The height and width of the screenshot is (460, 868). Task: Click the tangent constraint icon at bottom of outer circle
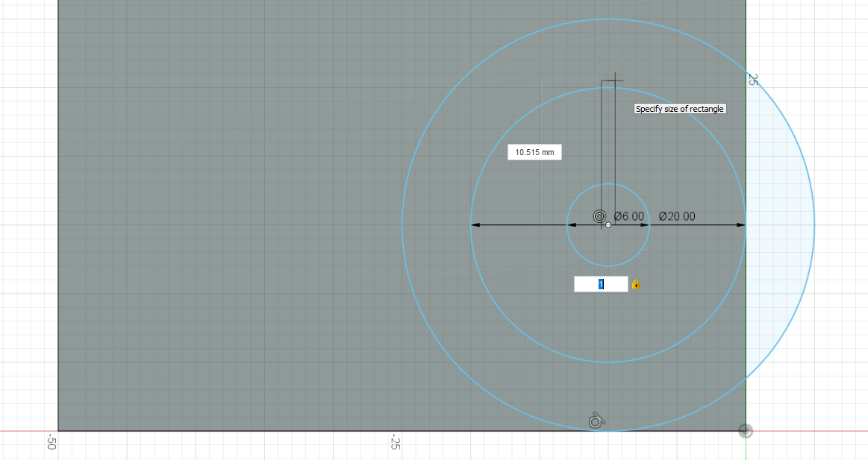[x=596, y=420]
